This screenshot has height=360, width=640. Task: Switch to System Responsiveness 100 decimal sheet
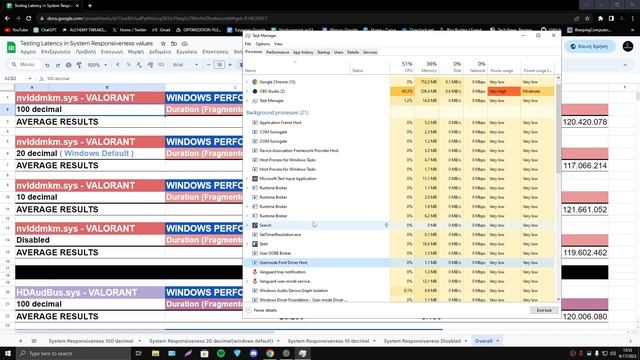(91, 341)
